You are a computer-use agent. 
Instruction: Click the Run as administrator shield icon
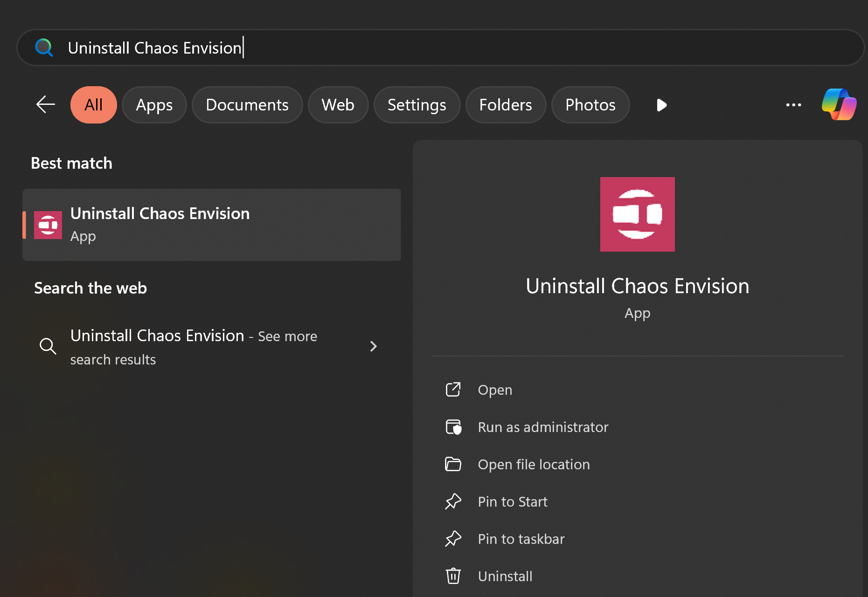453,427
